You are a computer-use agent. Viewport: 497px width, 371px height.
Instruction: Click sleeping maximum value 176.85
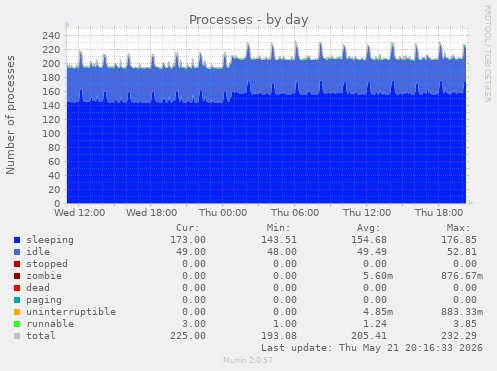tap(459, 240)
